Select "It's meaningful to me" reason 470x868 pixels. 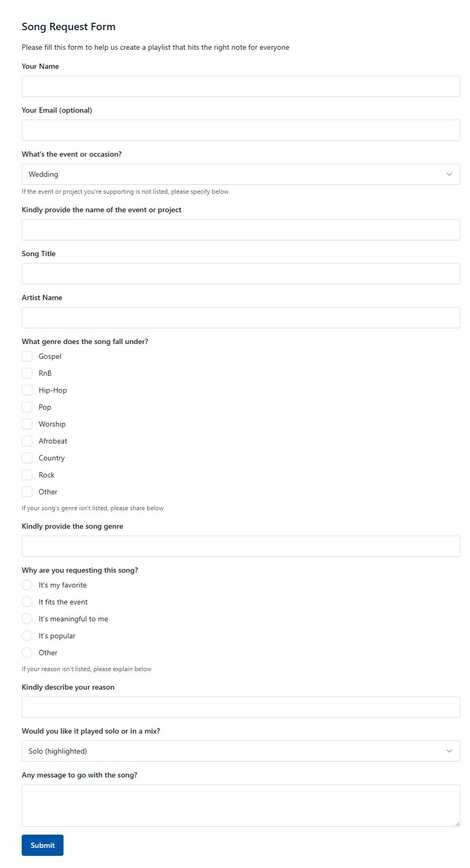pos(27,619)
